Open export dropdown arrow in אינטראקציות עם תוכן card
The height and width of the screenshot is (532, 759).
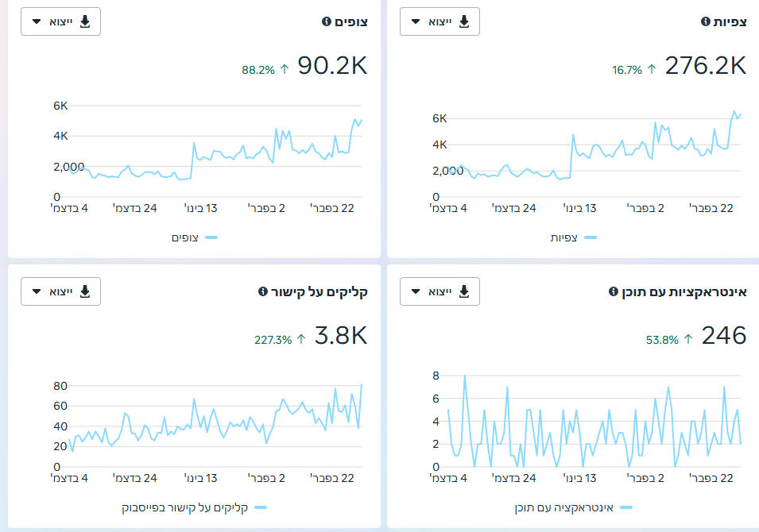coord(416,292)
